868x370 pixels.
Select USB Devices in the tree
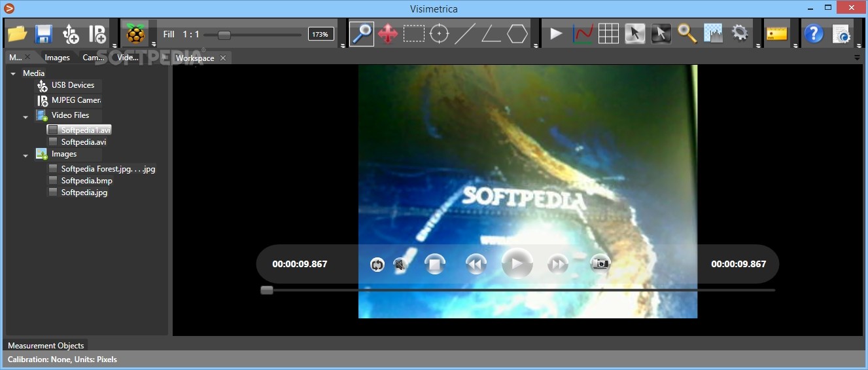pos(73,85)
